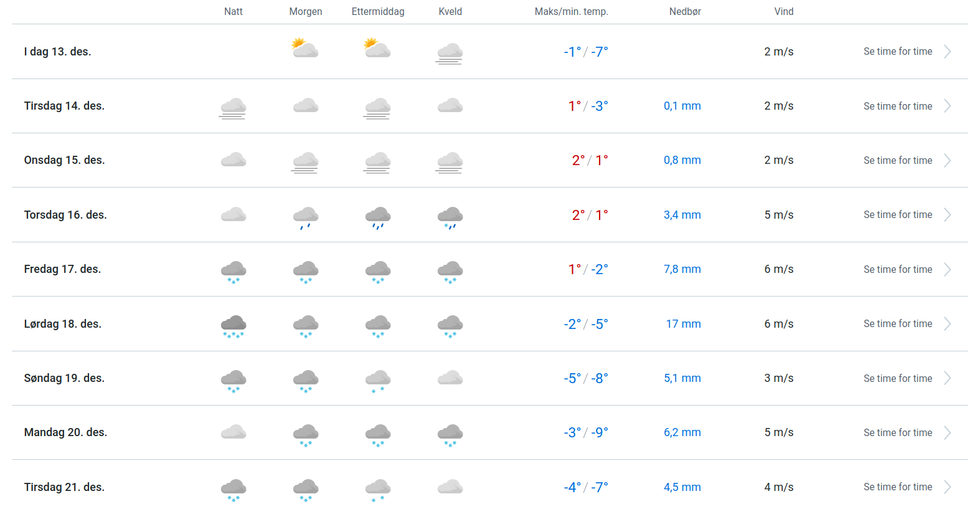Click Tuesday 14 night fog icon
The height and width of the screenshot is (514, 980).
tap(233, 108)
